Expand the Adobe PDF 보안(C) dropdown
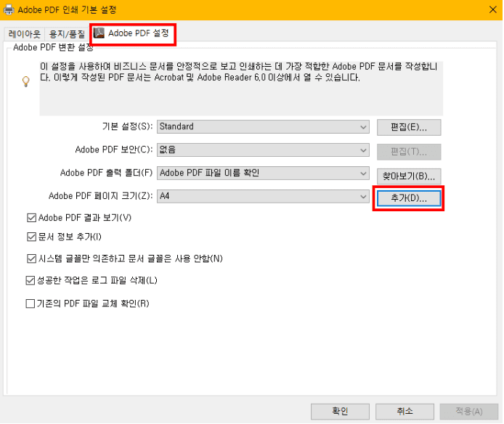The height and width of the screenshot is (424, 504). tap(263, 150)
